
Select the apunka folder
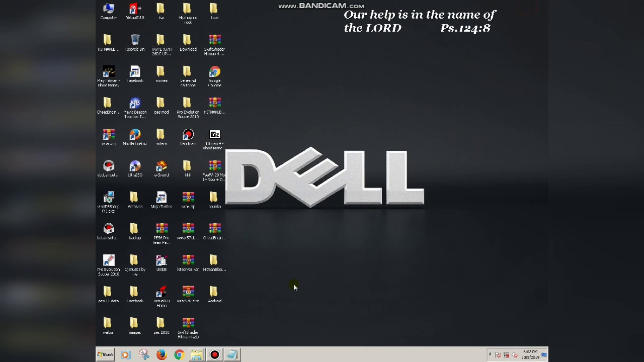(215, 201)
